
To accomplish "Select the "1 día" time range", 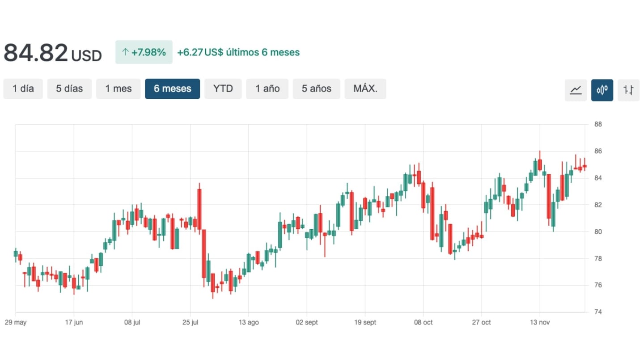I will point(23,88).
